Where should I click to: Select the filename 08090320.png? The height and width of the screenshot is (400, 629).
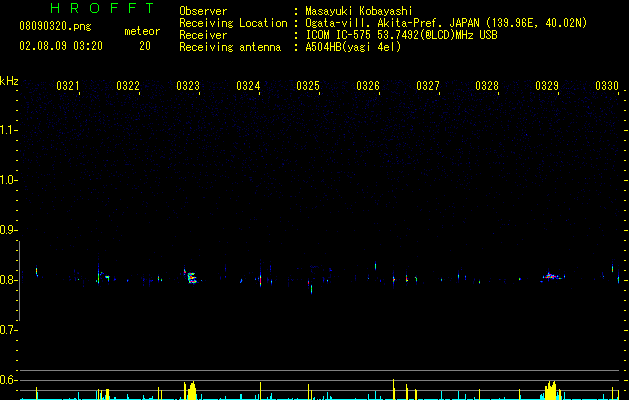click(x=55, y=27)
